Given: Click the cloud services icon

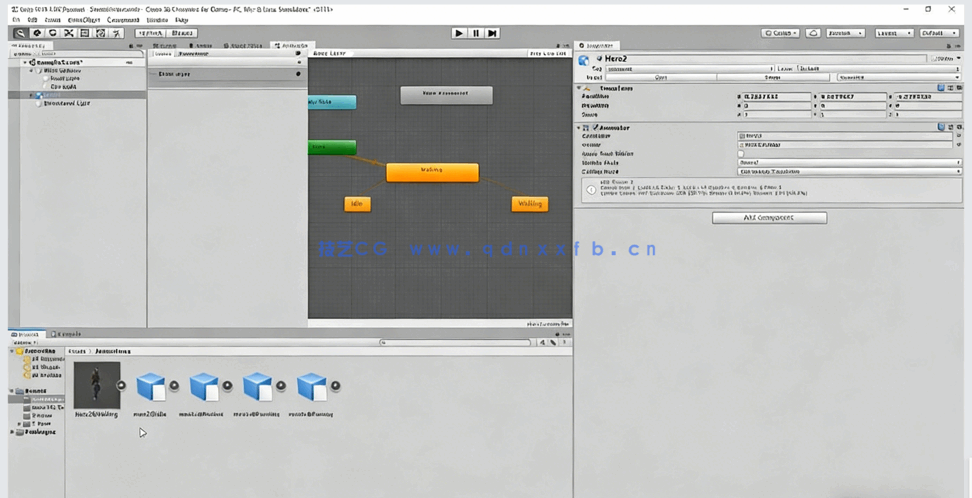Looking at the screenshot, I should coord(813,33).
